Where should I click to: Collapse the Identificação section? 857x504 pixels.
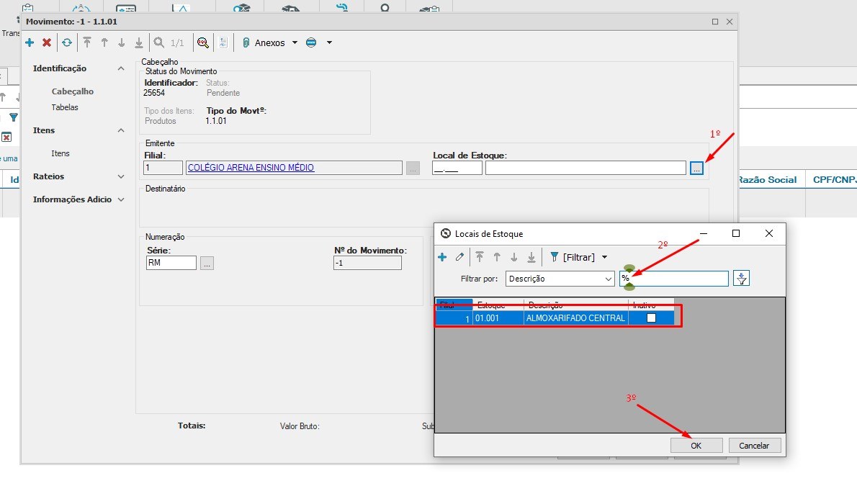click(x=120, y=68)
